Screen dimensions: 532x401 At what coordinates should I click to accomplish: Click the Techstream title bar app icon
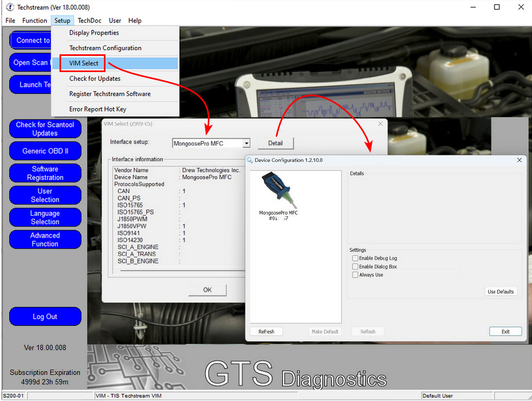(10, 7)
